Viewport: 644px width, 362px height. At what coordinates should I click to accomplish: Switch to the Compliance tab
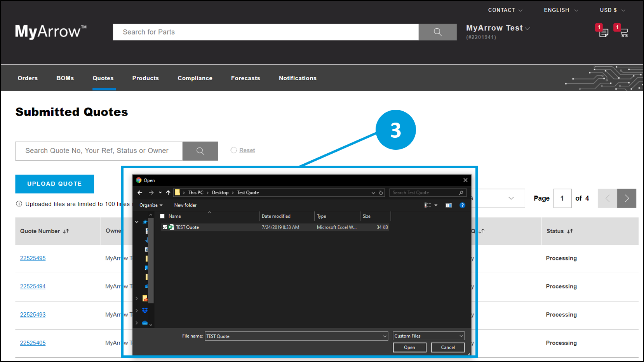click(195, 78)
